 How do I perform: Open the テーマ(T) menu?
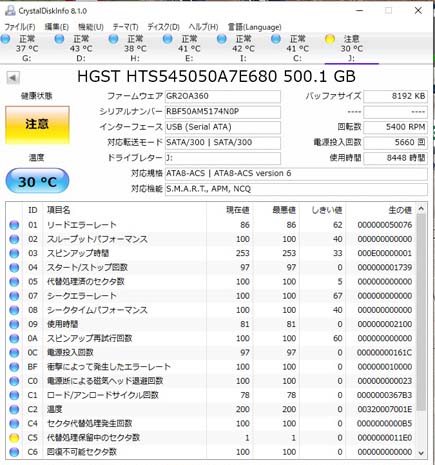point(125,27)
